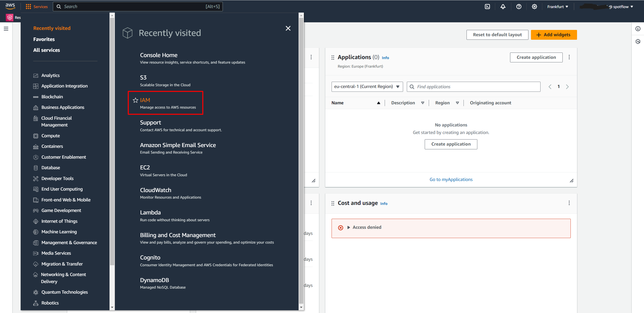Select the Recently visited menu section
The width and height of the screenshot is (644, 313).
(52, 28)
